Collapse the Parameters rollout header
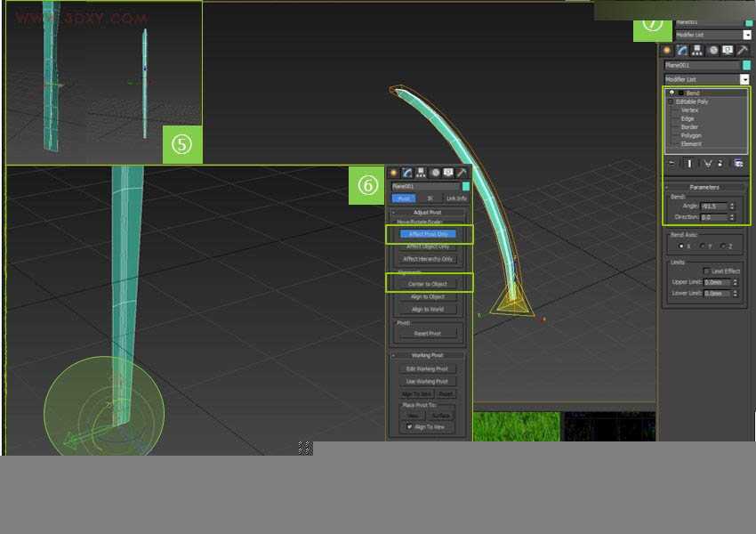Screen dimensions: 756x534 (x=704, y=187)
